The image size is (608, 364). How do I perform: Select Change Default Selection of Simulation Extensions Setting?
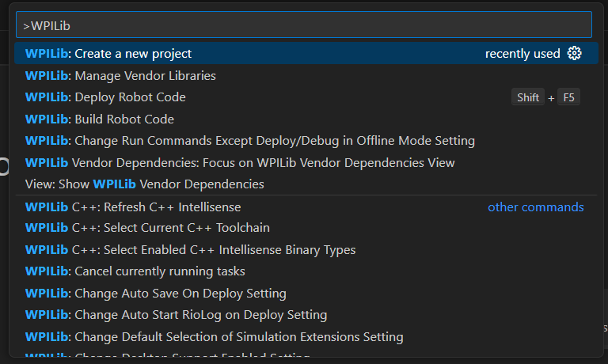214,337
